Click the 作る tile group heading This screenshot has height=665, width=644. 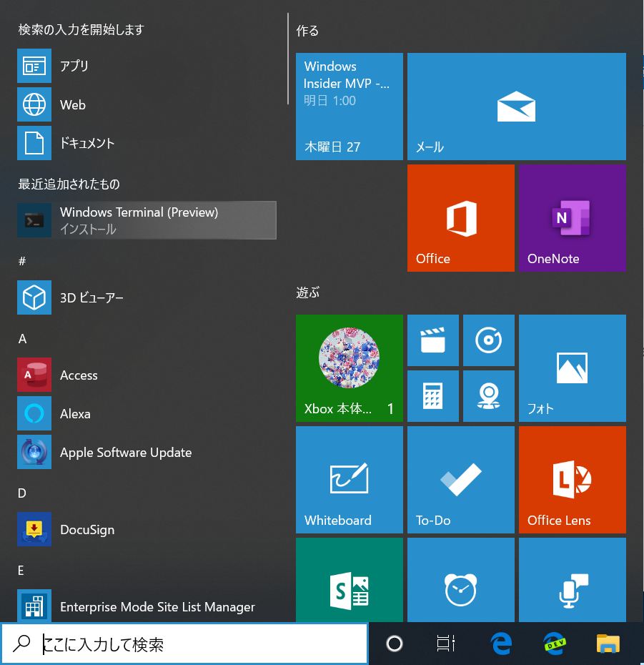(x=307, y=31)
